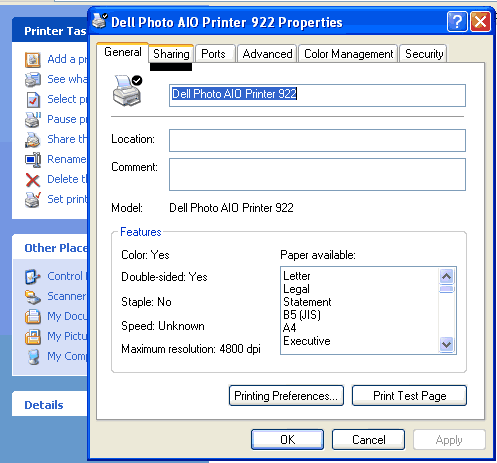The image size is (497, 463).
Task: Open the Control Panel icon in Other Places
Action: pos(33,277)
